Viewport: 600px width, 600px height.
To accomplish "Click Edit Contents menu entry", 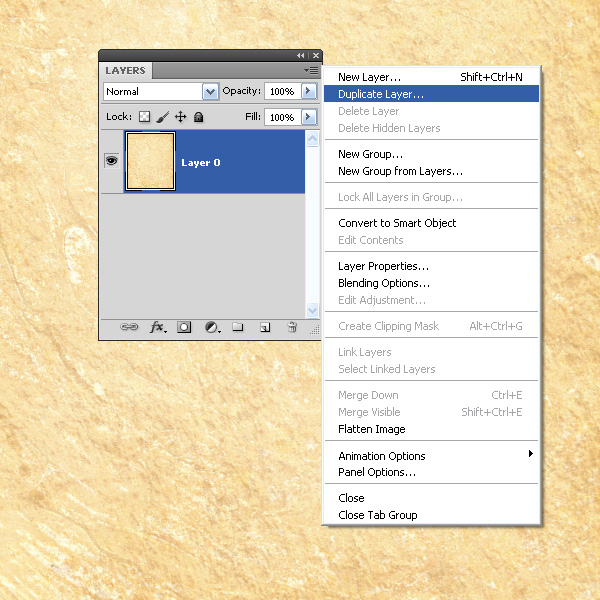I will pyautogui.click(x=431, y=240).
